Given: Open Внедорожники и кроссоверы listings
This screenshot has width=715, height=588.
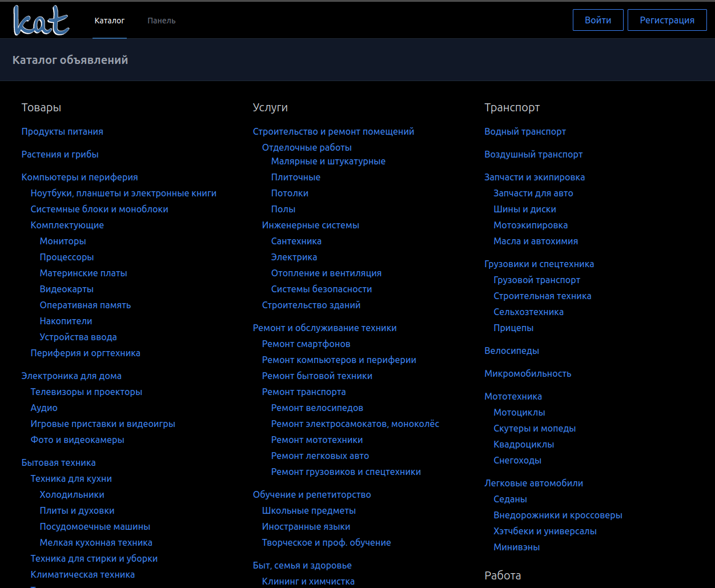Looking at the screenshot, I should tap(557, 515).
